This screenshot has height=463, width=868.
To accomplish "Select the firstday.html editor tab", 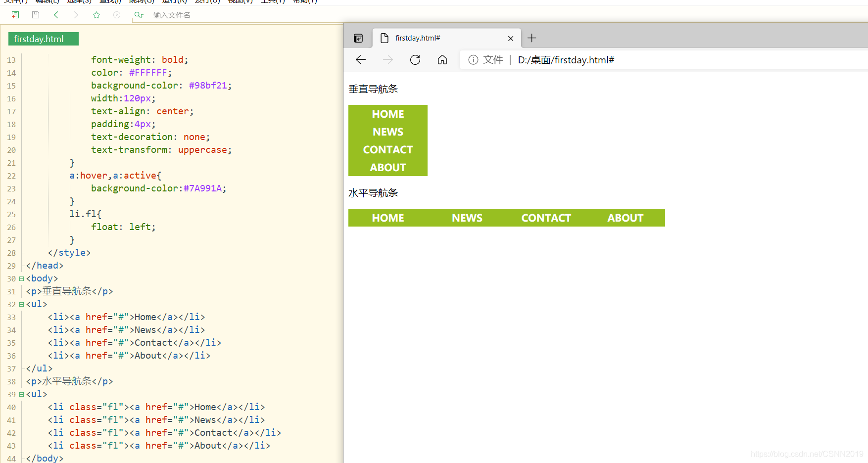I will pyautogui.click(x=44, y=39).
